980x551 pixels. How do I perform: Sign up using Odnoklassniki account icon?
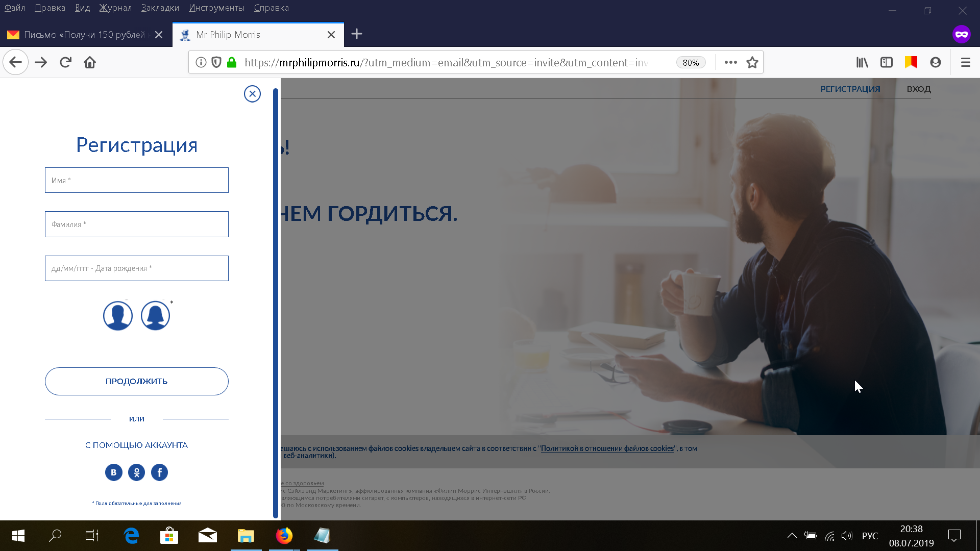(137, 472)
